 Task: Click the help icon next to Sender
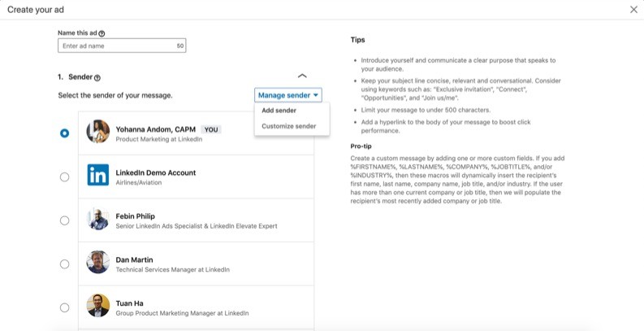pos(97,78)
